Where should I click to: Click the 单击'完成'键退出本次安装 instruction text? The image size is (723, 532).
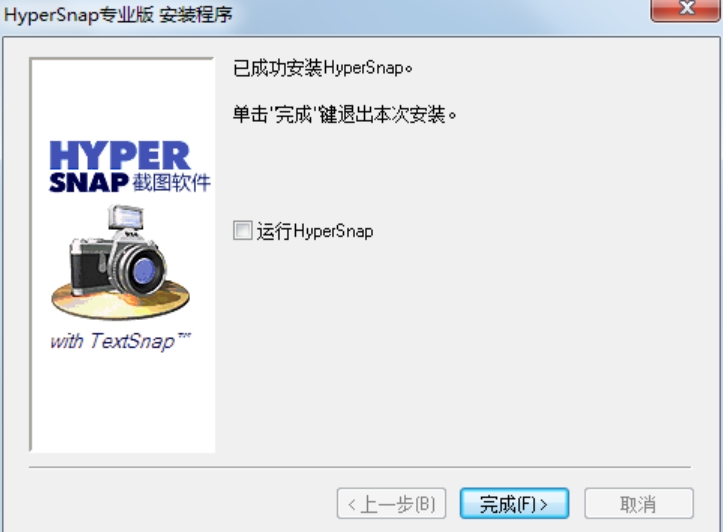point(344,114)
